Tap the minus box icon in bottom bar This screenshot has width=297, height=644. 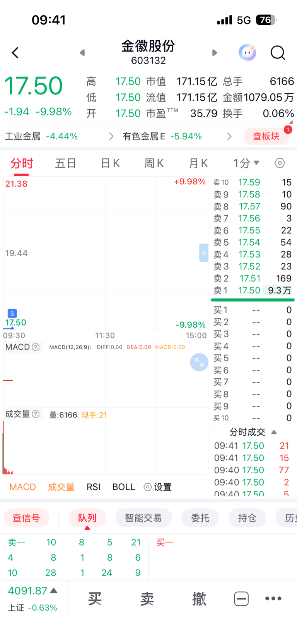tap(241, 599)
